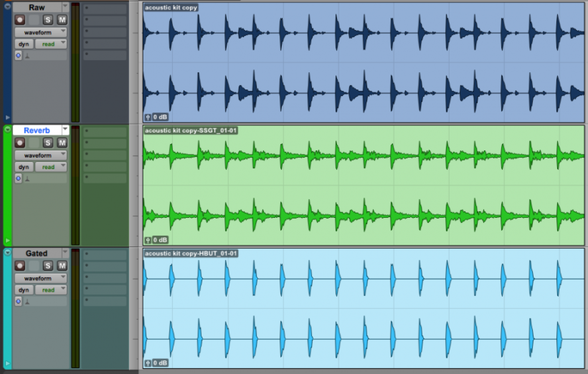This screenshot has height=374, width=588.
Task: Click the Gated track playlist expand triangle
Action: (x=8, y=363)
